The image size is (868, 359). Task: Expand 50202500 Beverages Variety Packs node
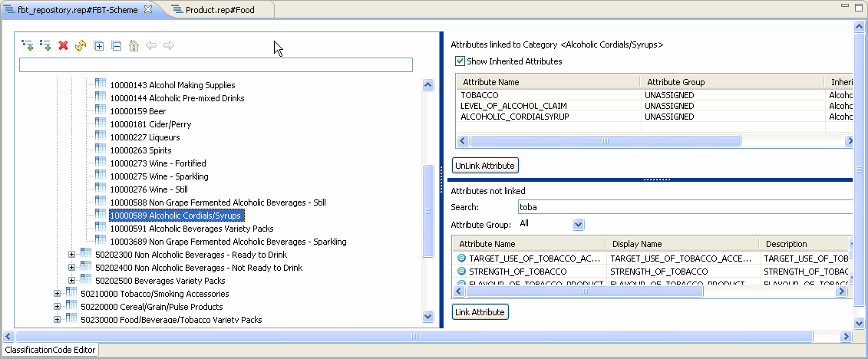71,281
